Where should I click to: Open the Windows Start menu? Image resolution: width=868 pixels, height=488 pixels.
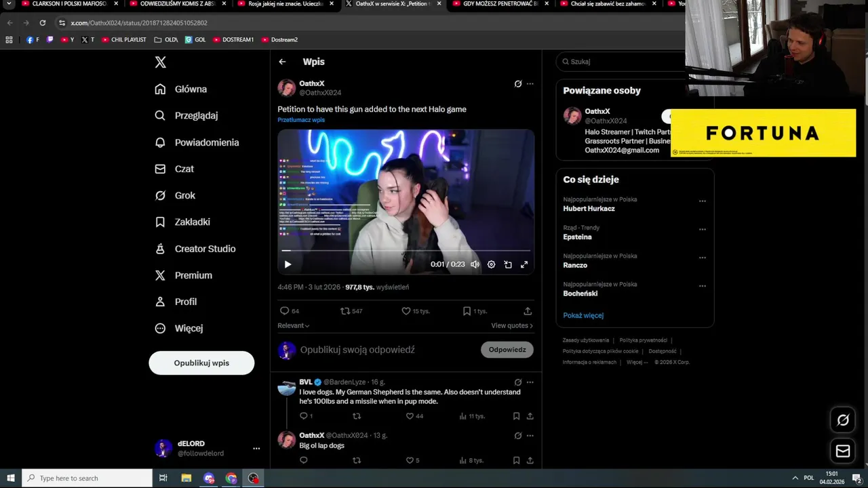pos(11,478)
